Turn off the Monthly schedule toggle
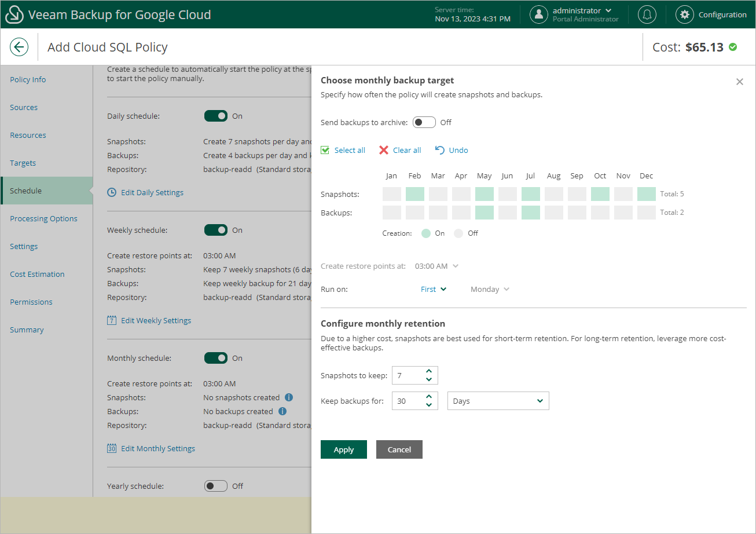Screen dimensions: 756x534 tap(216, 358)
